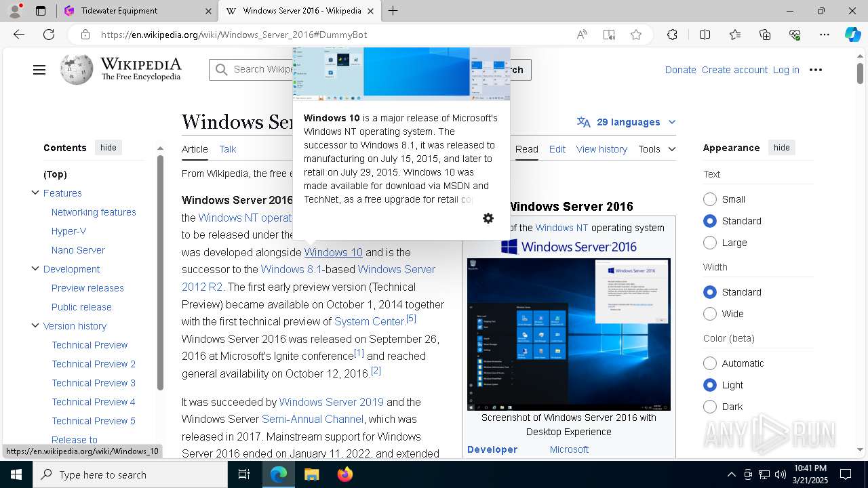Jump to the Hyper-V contents entry
This screenshot has height=488, width=868.
click(69, 231)
